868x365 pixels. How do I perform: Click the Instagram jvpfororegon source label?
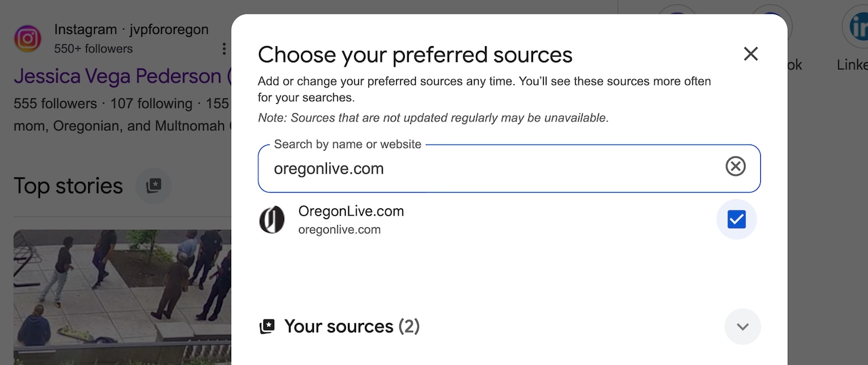pos(131,30)
